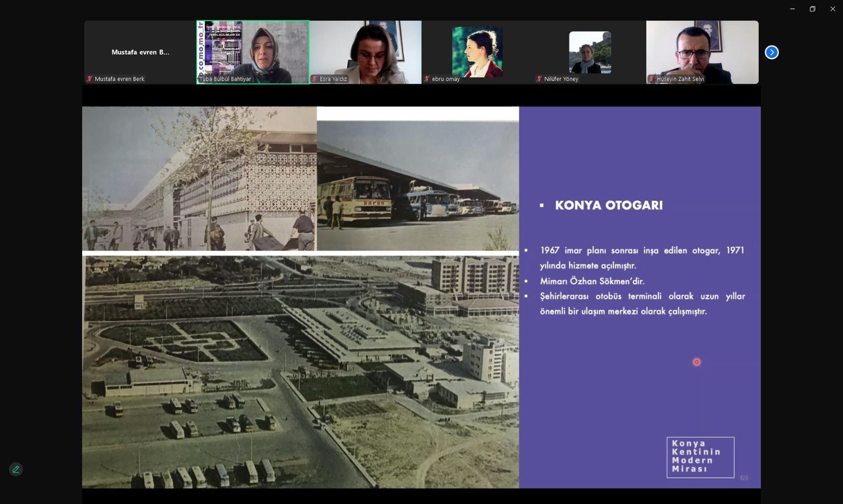Minimize the meeting window

(792, 9)
